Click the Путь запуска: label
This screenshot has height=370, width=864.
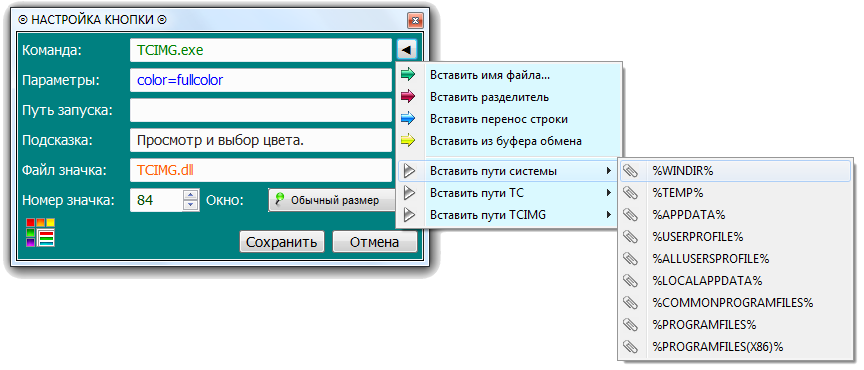(x=67, y=110)
